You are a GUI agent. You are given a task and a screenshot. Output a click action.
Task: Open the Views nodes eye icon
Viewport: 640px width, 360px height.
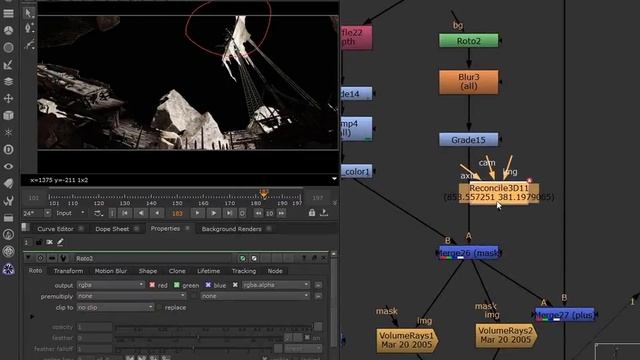pyautogui.click(x=9, y=167)
